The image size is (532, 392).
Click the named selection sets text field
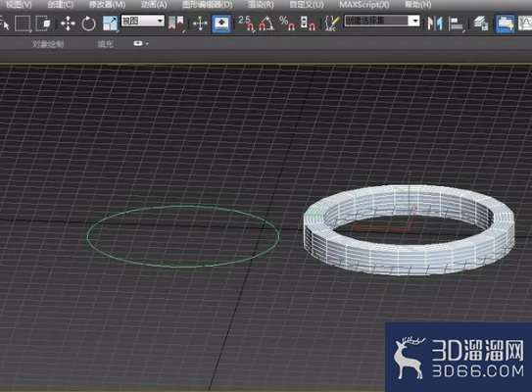[x=376, y=21]
